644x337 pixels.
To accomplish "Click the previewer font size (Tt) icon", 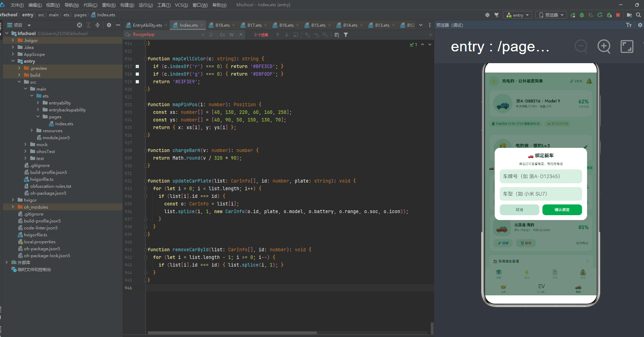I will (629, 25).
